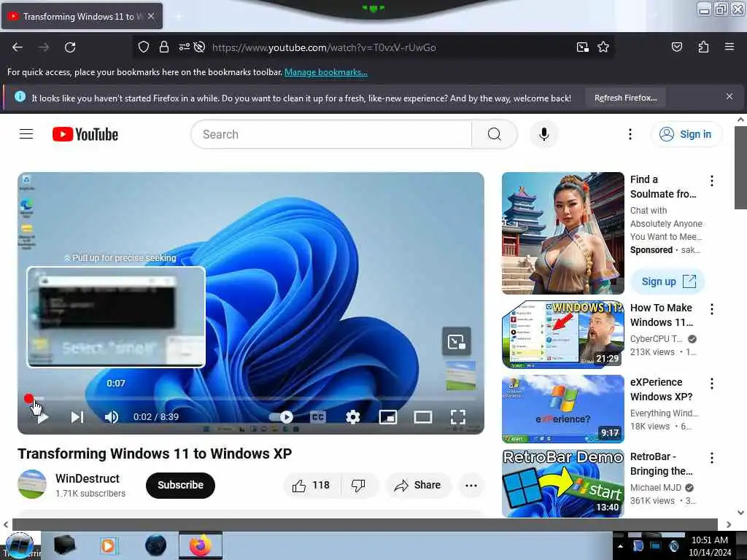Open YouTube settings three-dot menu near Sign in

(630, 134)
